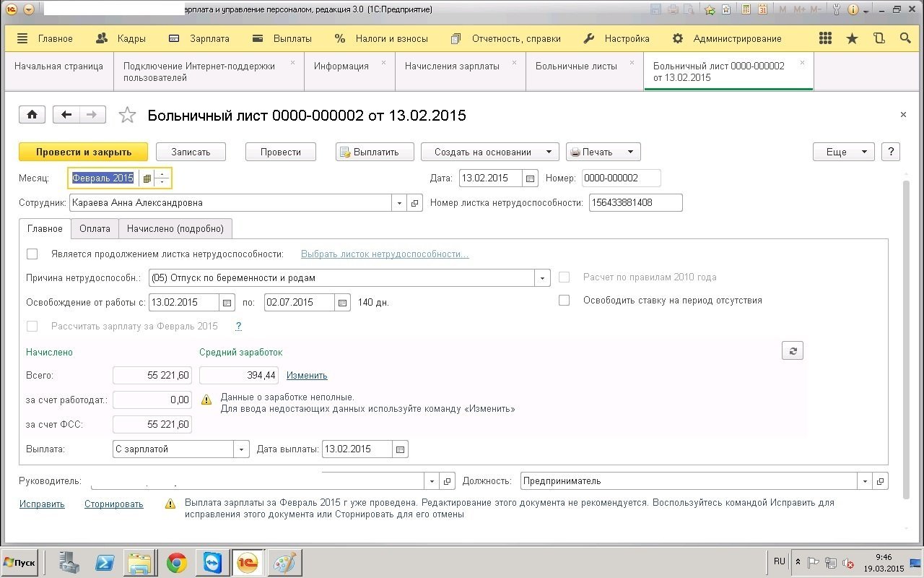
Task: Click the 'Провести и закрыть' button
Action: coord(83,152)
